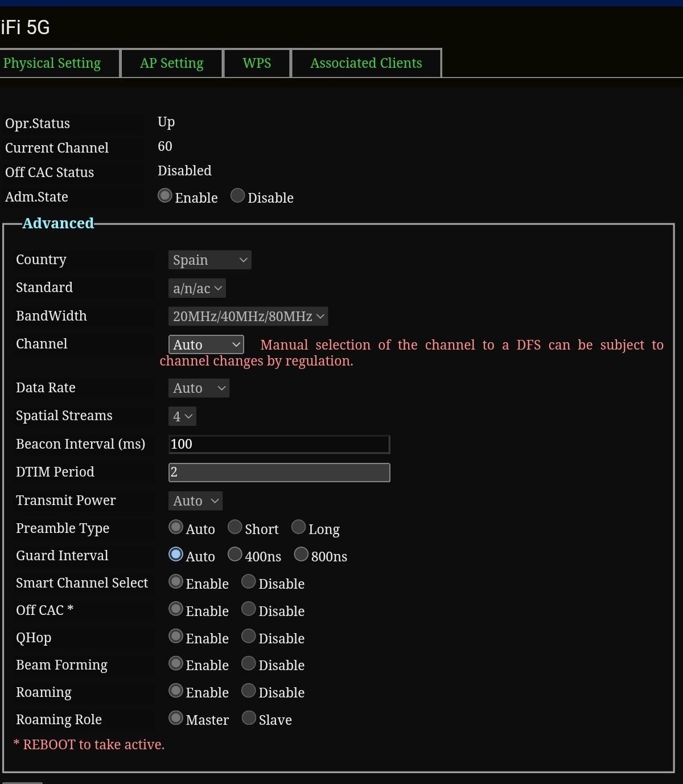This screenshot has height=784, width=683.
Task: Open the Data Rate dropdown
Action: (x=198, y=388)
